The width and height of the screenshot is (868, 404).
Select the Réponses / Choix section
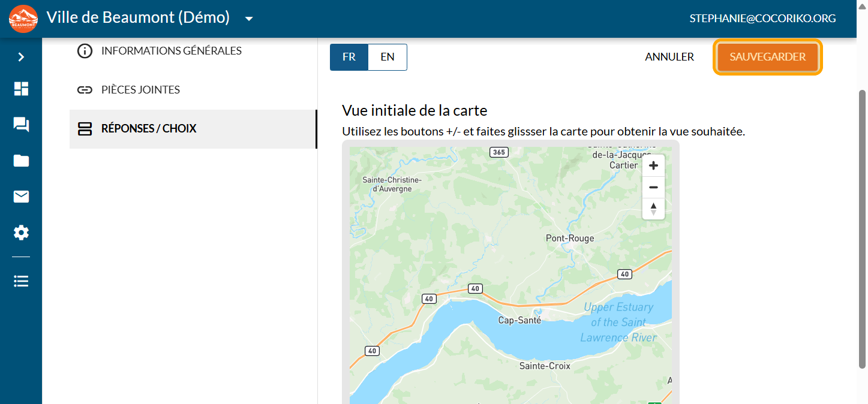point(149,129)
